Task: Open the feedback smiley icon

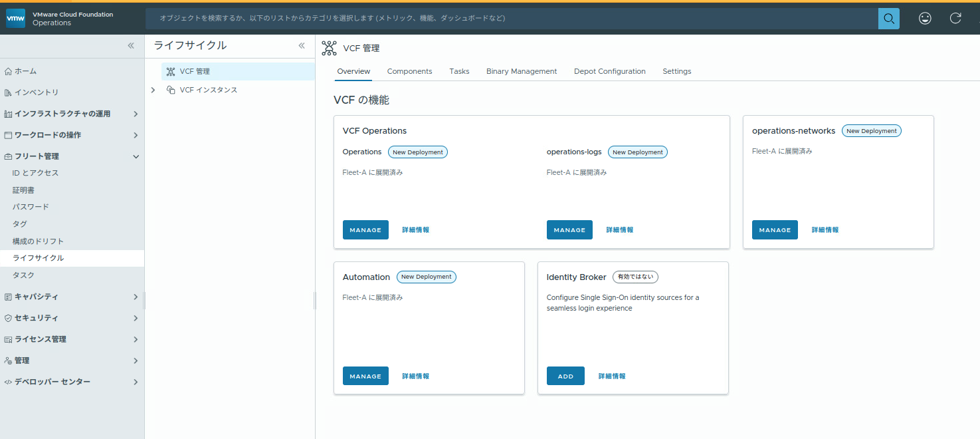Action: point(925,19)
